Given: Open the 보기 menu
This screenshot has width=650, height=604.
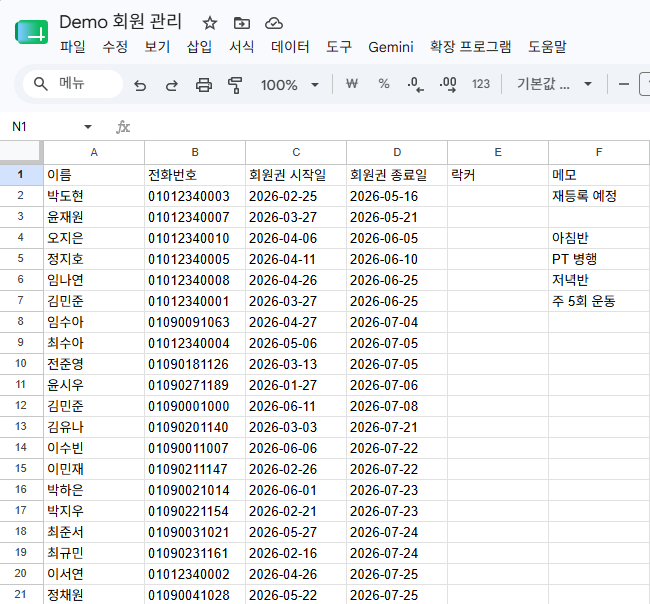Looking at the screenshot, I should click(157, 46).
